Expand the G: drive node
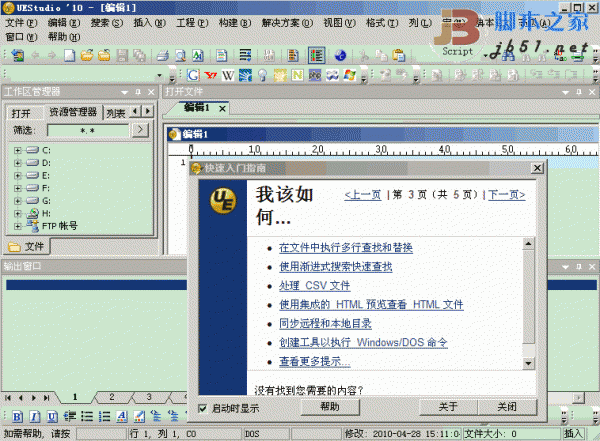 pos(17,201)
